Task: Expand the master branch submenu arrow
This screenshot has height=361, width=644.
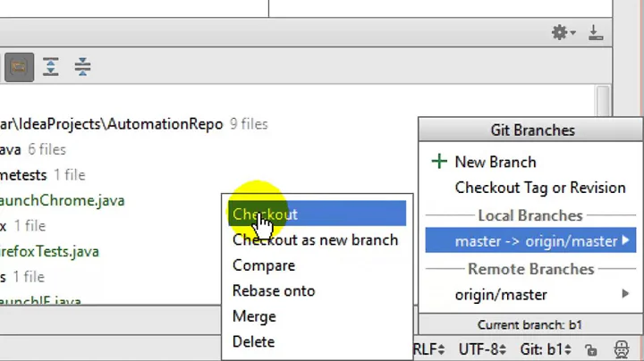Action: point(625,240)
